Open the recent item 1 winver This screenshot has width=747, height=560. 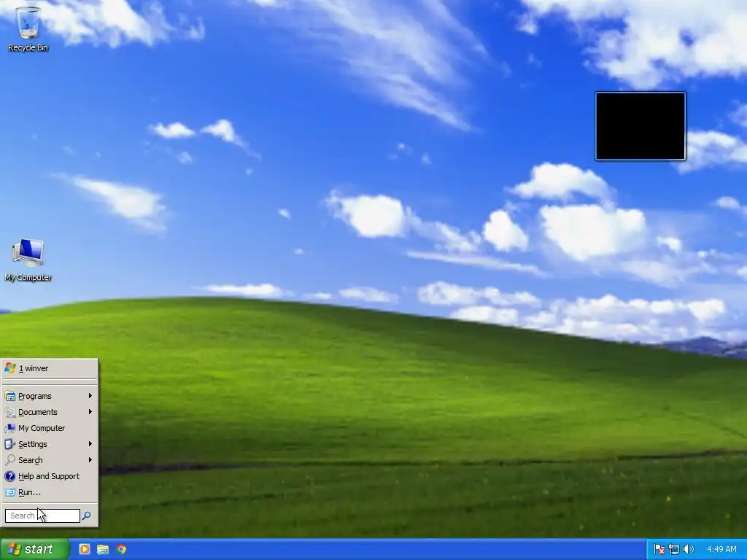coord(50,368)
